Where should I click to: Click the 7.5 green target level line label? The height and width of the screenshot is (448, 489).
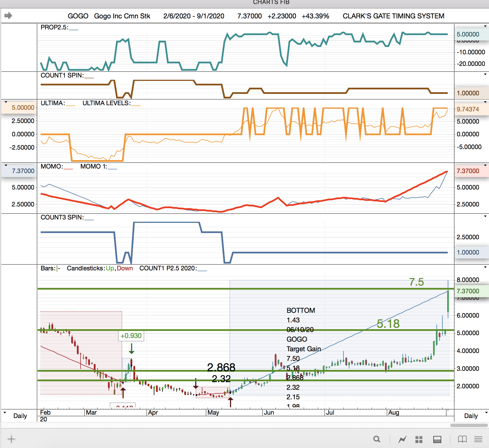point(416,282)
